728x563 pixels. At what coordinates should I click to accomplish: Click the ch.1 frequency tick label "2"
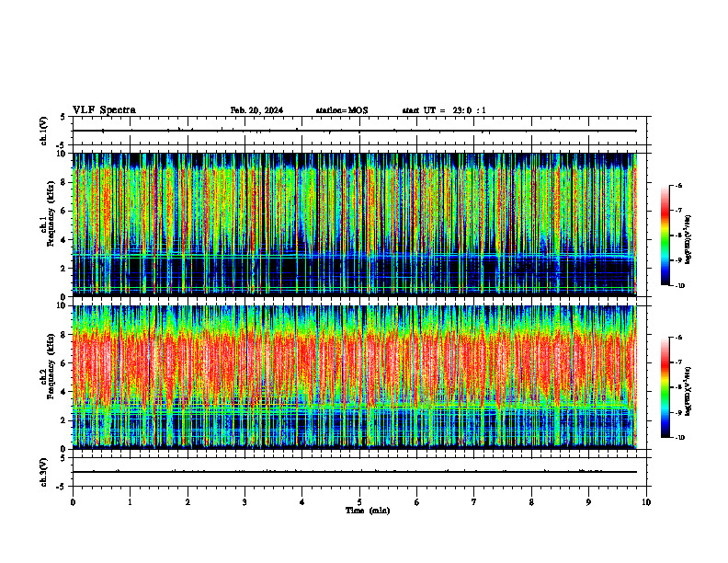tap(64, 269)
